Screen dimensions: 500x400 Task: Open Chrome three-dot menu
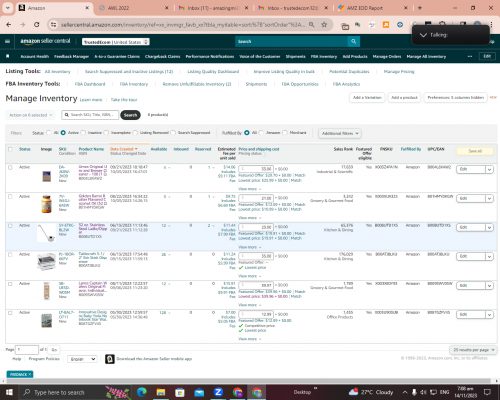(491, 24)
